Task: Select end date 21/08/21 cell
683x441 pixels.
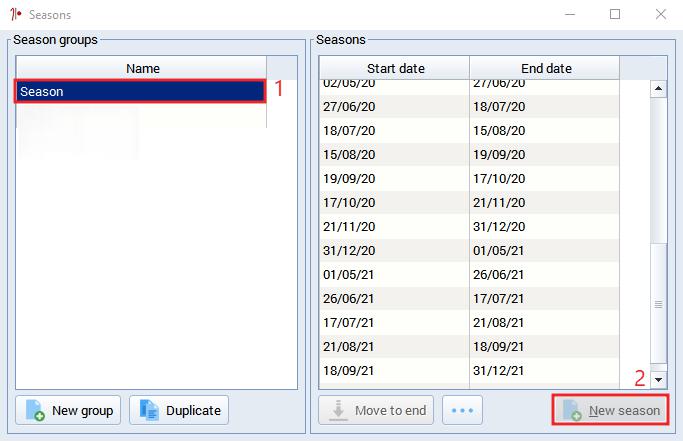Action: (544, 322)
